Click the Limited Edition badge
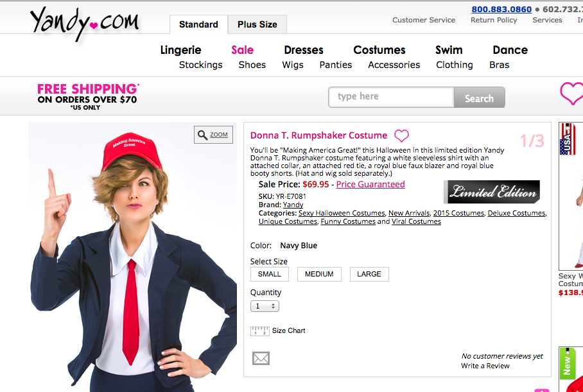 pos(492,192)
